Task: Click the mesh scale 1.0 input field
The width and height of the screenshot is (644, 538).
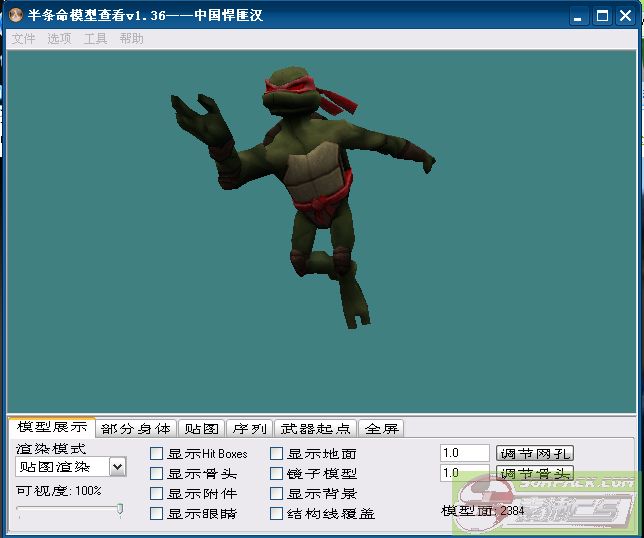Action: tap(465, 454)
